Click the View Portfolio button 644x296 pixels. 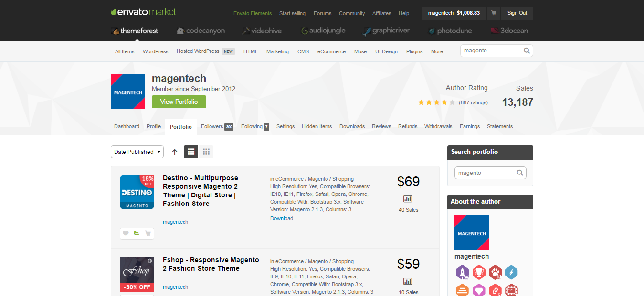coord(179,102)
